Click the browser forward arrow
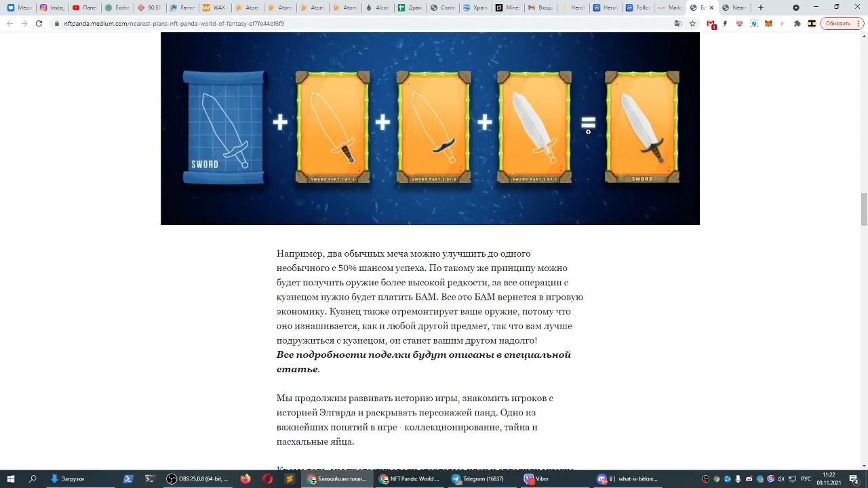868x488 pixels. pos(24,23)
